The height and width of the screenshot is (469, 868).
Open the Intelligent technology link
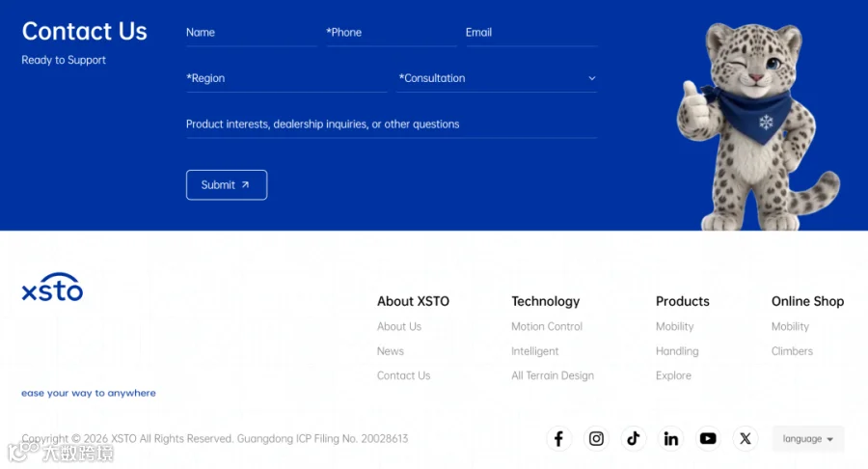coord(534,351)
